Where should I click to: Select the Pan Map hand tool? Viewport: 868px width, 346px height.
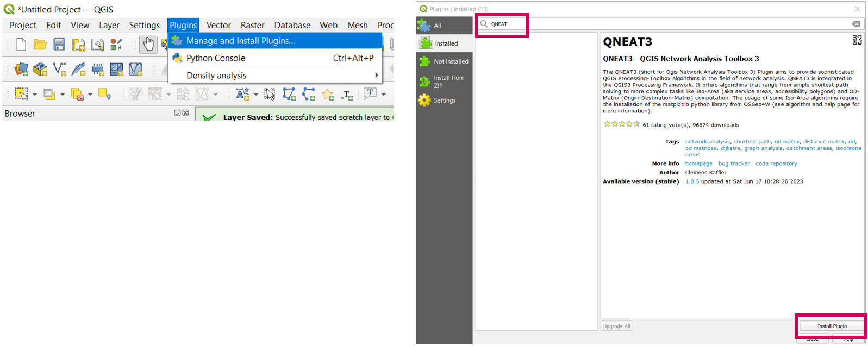148,45
